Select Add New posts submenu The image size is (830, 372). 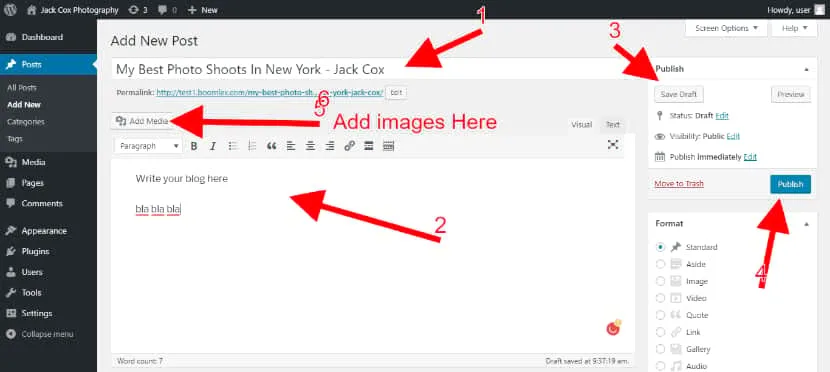(x=24, y=105)
